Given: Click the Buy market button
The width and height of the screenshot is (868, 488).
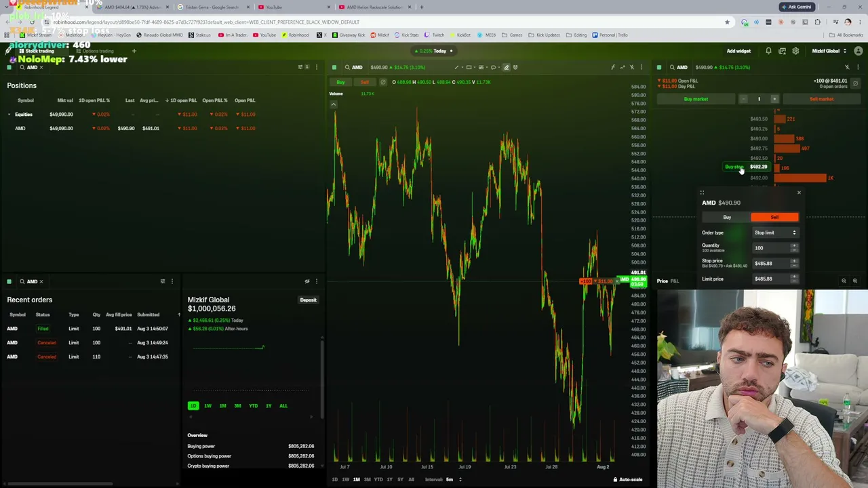Looking at the screenshot, I should (696, 99).
